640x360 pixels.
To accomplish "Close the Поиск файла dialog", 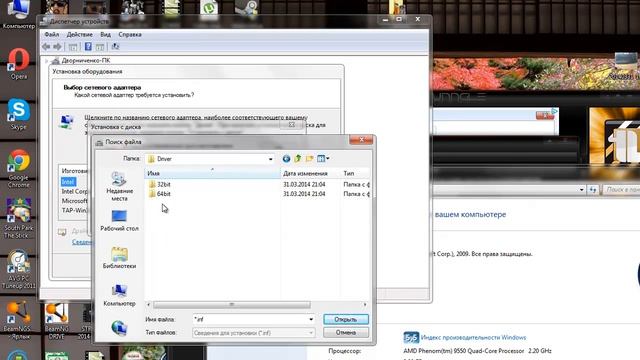I will click(x=361, y=140).
